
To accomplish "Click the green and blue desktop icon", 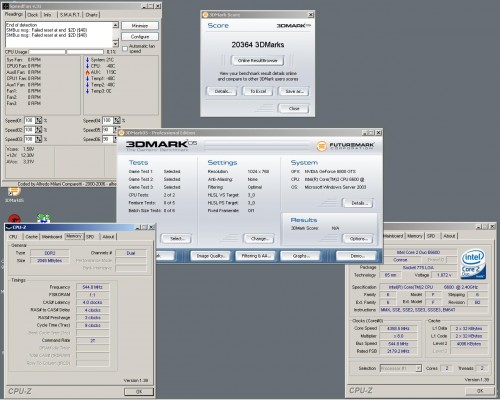I will click(44, 218).
